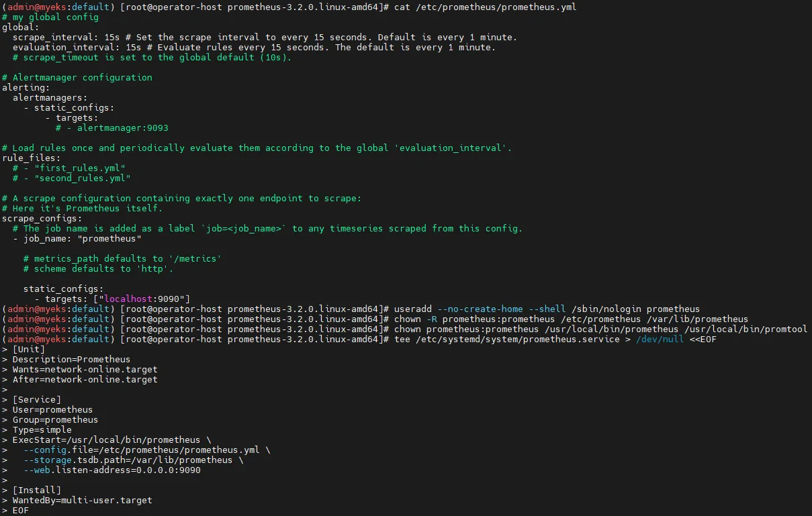The height and width of the screenshot is (516, 812).
Task: Click the '"first_rules.yml"' entry
Action: point(80,168)
